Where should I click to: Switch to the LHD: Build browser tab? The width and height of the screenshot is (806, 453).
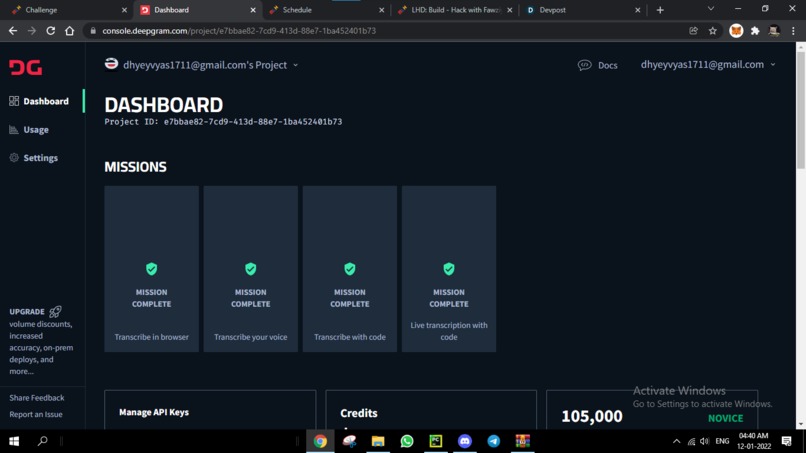(455, 10)
